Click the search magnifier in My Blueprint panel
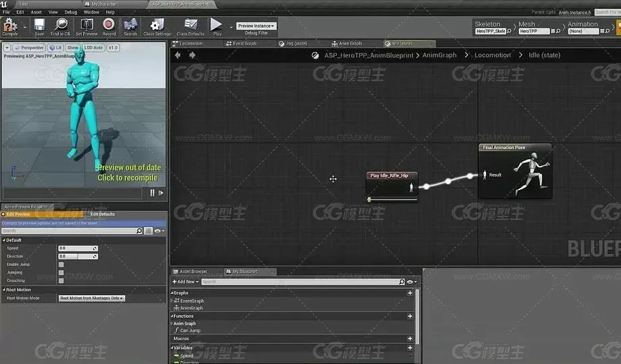621x364 pixels. [x=402, y=282]
